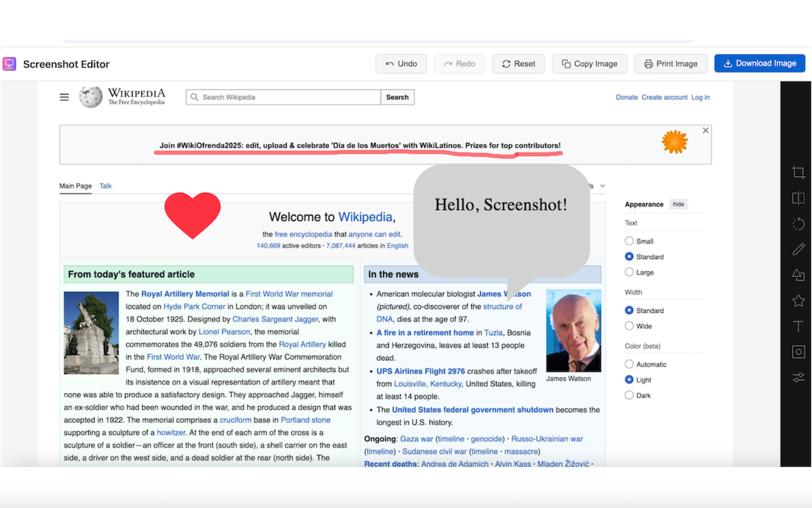
Task: Open the howitzer link
Action: 171,433
